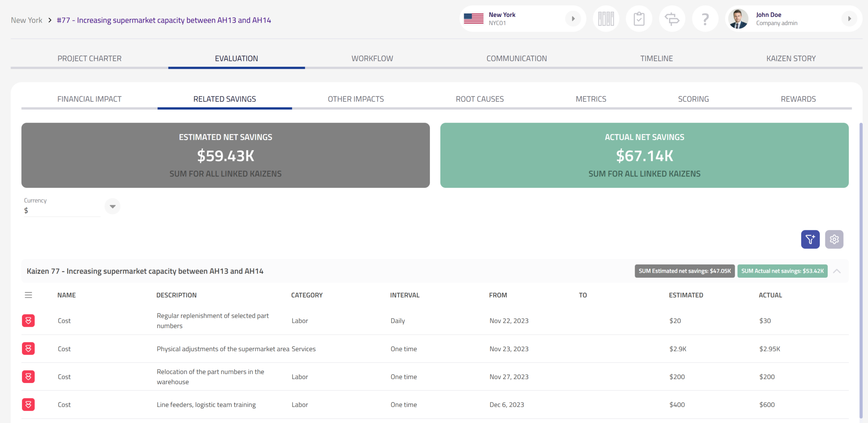This screenshot has width=868, height=423.
Task: Open the clipboard checklist icon
Action: pyautogui.click(x=639, y=19)
